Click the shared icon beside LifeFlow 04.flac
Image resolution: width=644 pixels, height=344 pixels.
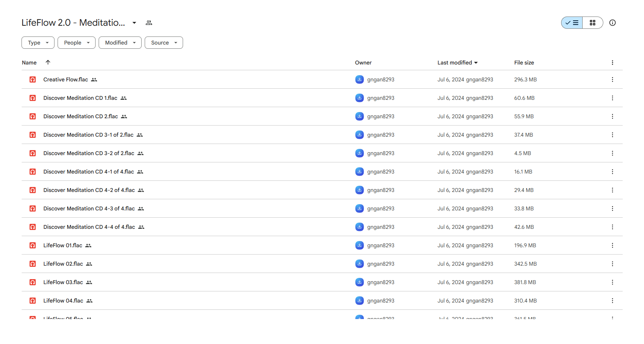coord(89,301)
